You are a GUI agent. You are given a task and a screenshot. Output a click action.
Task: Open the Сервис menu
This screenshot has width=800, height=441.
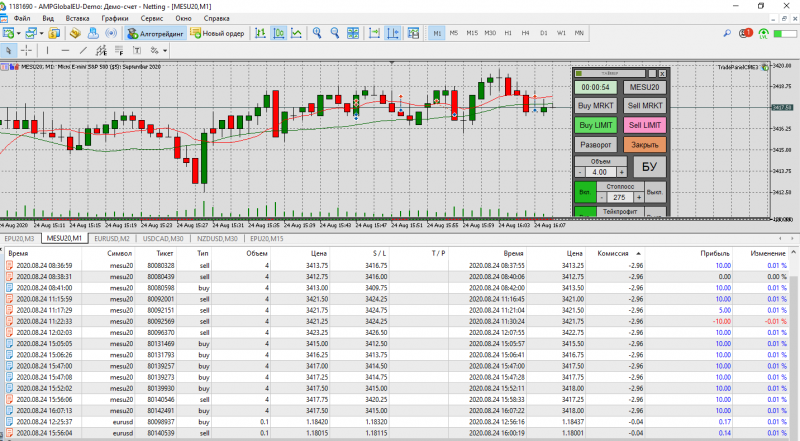(152, 18)
